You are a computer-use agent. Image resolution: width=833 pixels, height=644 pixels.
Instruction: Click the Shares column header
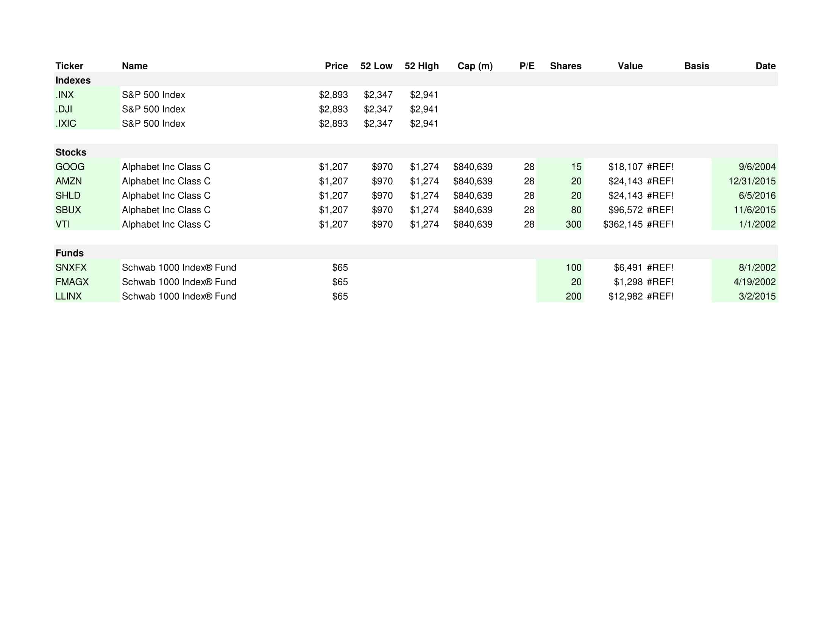[x=566, y=66]
